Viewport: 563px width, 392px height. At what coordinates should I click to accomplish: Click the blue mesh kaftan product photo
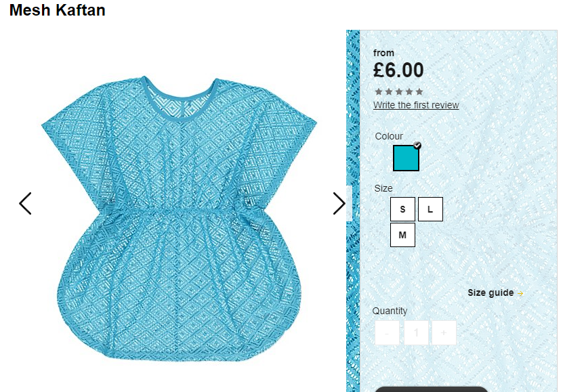pos(179,219)
